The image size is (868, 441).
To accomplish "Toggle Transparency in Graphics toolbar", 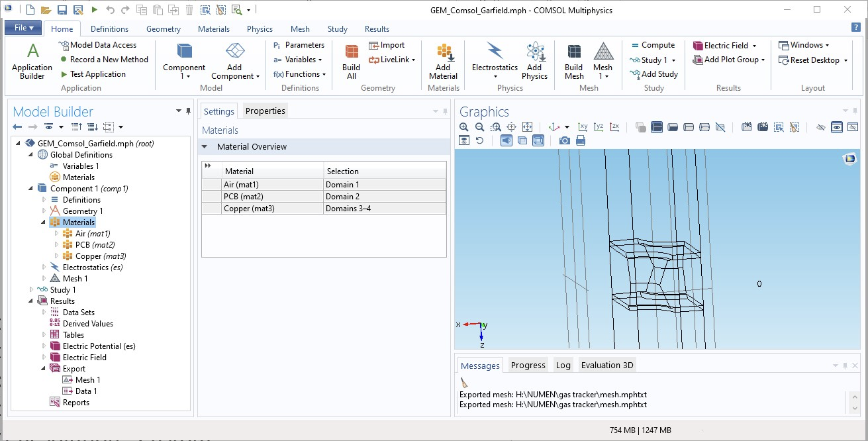I will click(522, 140).
